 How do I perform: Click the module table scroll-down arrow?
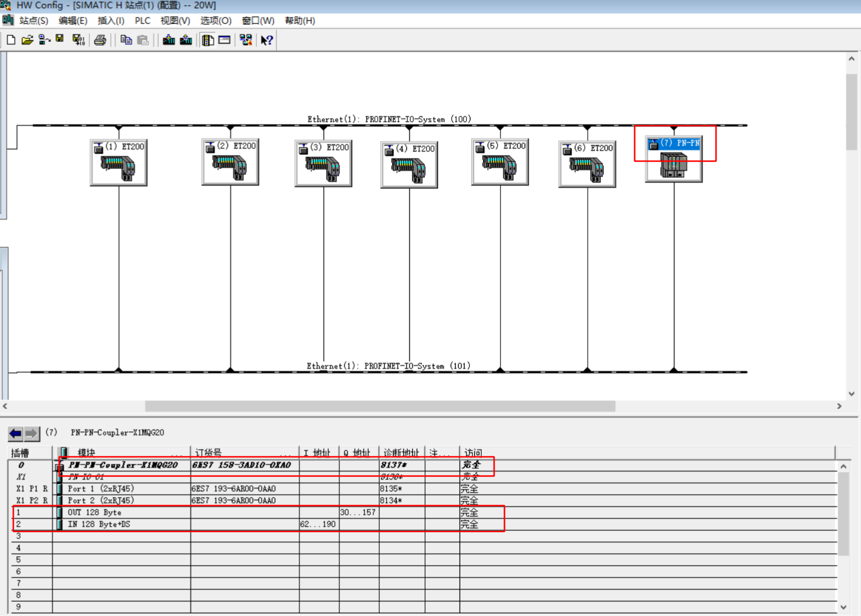843,607
